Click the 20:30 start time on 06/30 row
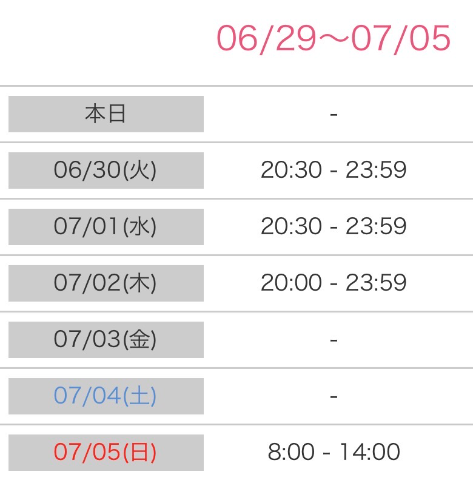 click(291, 170)
